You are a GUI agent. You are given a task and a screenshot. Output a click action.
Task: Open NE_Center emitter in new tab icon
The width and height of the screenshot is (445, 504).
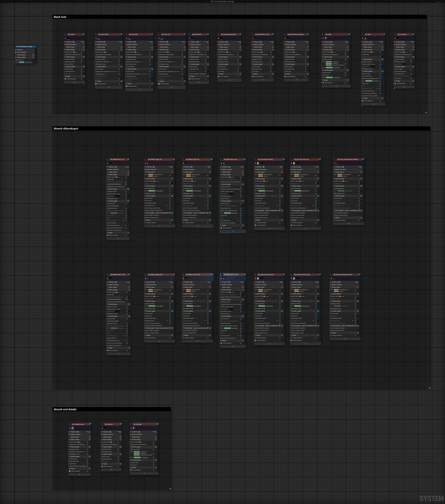(x=84, y=34)
